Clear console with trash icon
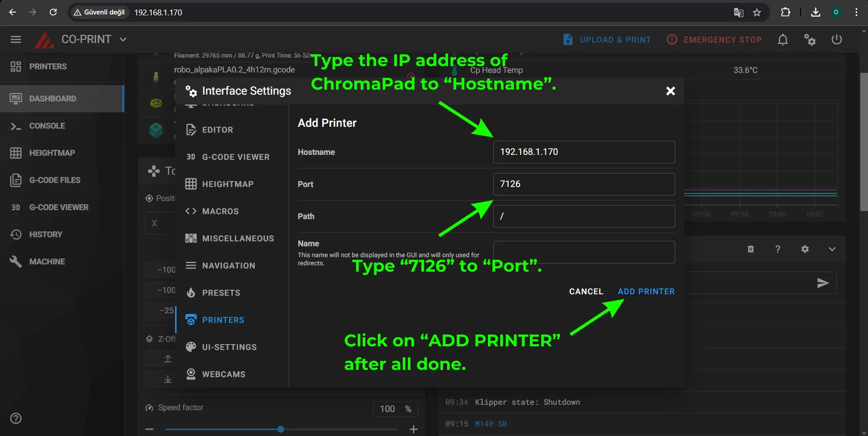868x436 pixels. 750,249
